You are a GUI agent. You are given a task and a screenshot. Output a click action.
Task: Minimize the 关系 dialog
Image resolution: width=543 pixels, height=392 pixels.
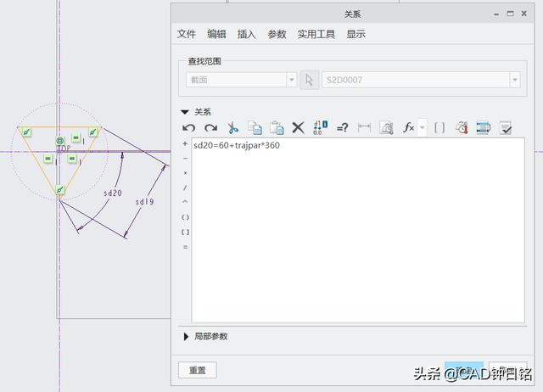coord(496,14)
